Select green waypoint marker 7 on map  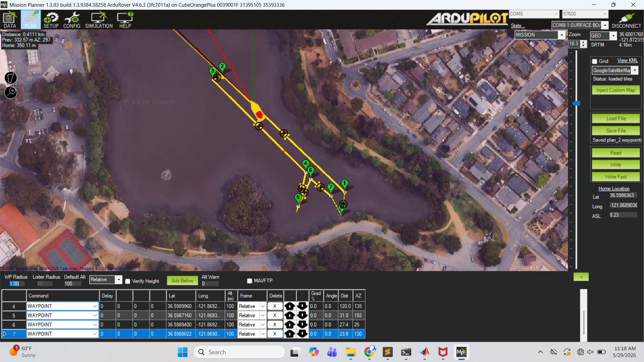[x=331, y=188]
